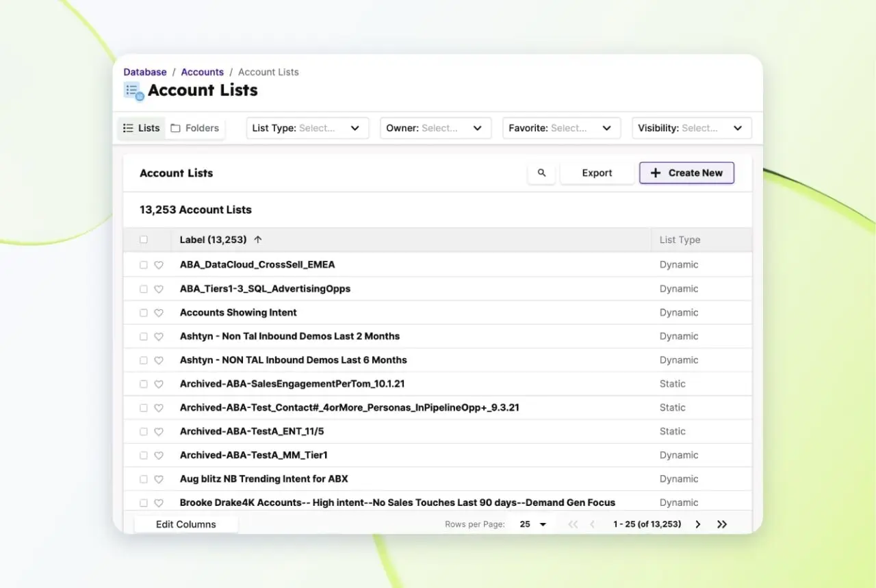Click heart icon for ABA_DataCloud_CrossSell_EMEA

pyautogui.click(x=159, y=265)
